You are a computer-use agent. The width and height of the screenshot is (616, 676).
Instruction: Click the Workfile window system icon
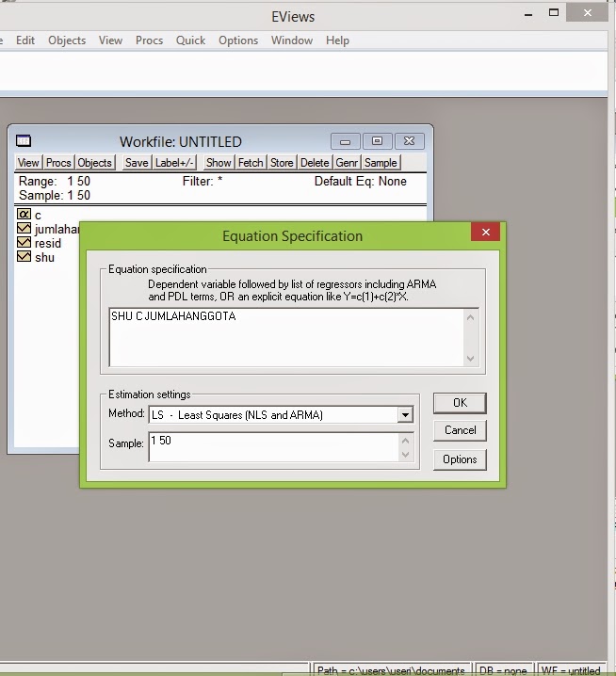24,140
